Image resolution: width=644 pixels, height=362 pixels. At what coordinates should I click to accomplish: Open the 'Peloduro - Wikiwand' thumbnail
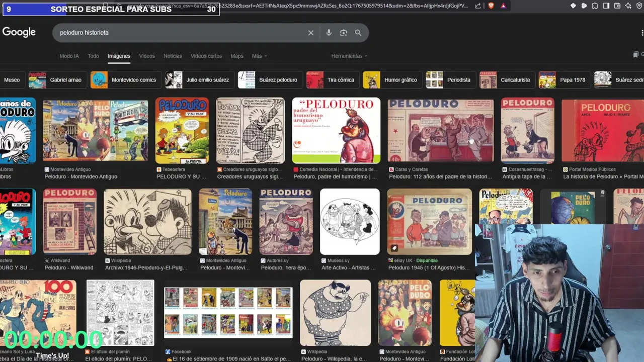pos(69,222)
